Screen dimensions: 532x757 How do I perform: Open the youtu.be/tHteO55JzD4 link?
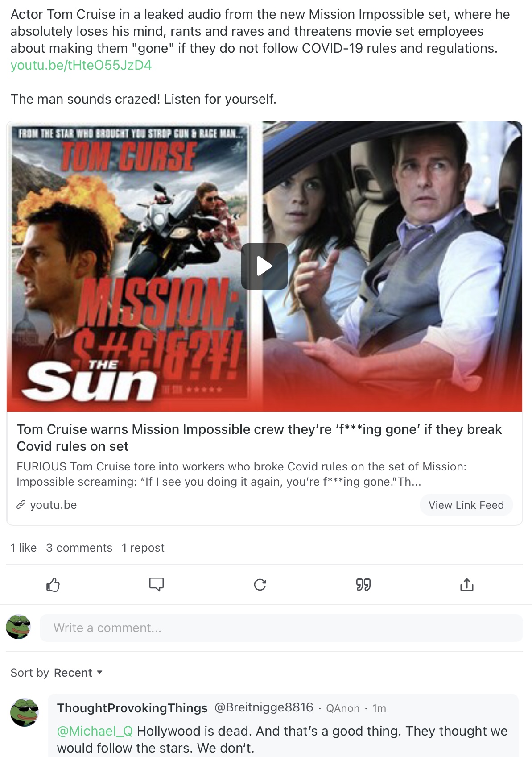[81, 65]
